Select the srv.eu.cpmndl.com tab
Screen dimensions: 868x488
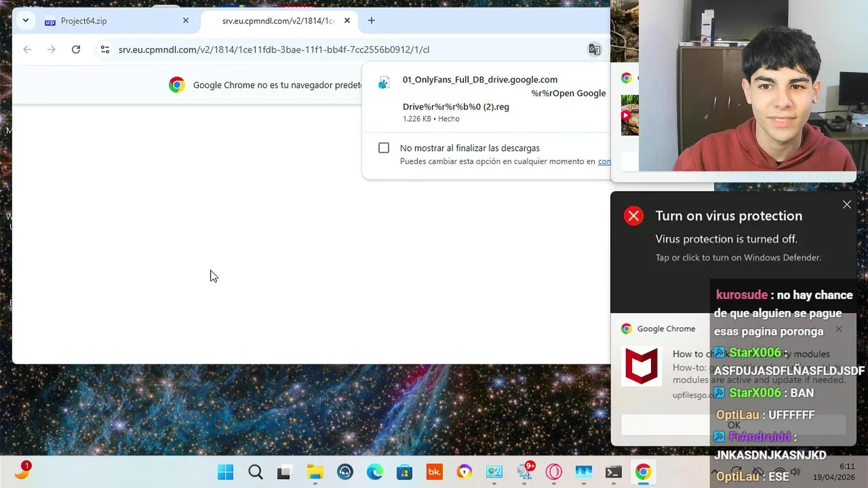click(278, 21)
